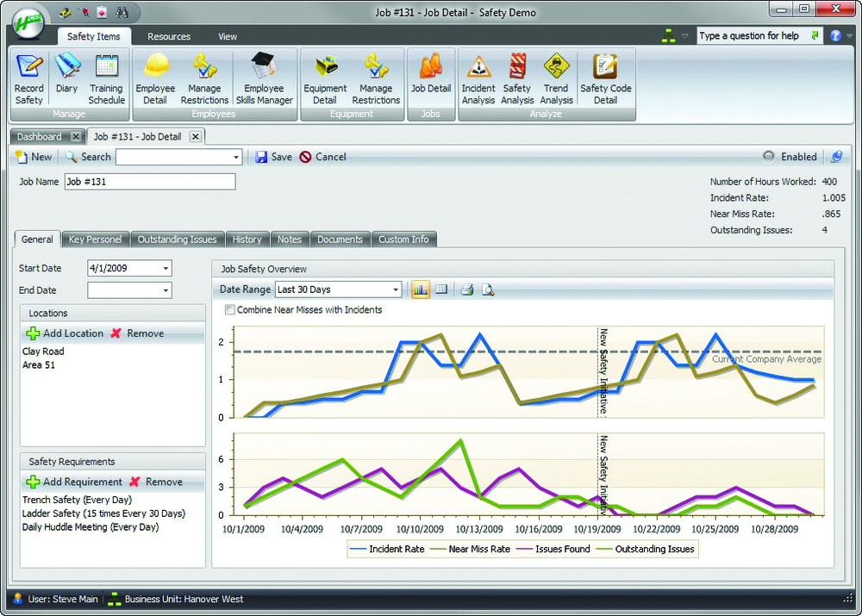Check Combine Near Misses with Incidents
This screenshot has height=616, width=862.
click(230, 310)
